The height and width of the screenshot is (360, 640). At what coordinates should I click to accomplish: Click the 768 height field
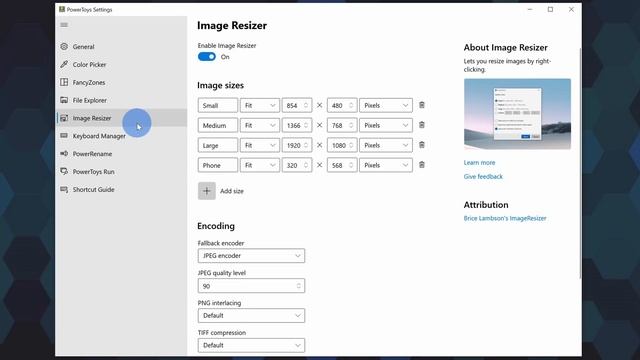pyautogui.click(x=342, y=125)
